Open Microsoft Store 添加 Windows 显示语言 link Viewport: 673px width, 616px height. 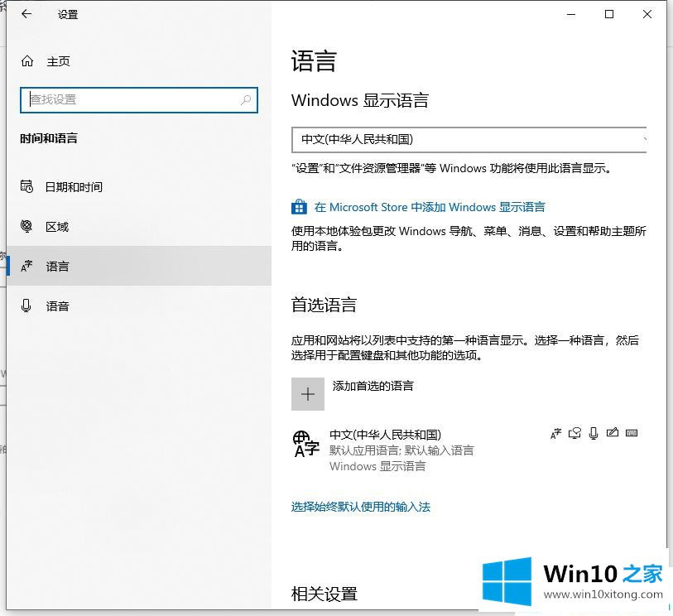coord(430,207)
